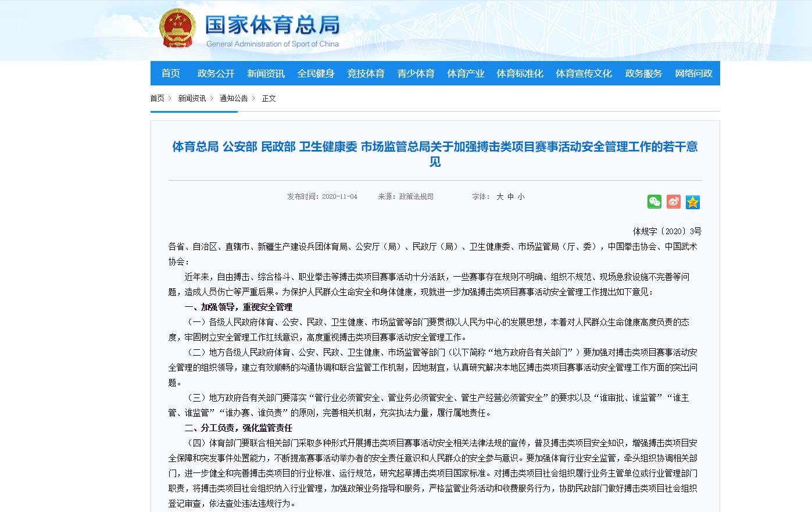
Task: Share article via WeChat icon
Action: tap(654, 202)
